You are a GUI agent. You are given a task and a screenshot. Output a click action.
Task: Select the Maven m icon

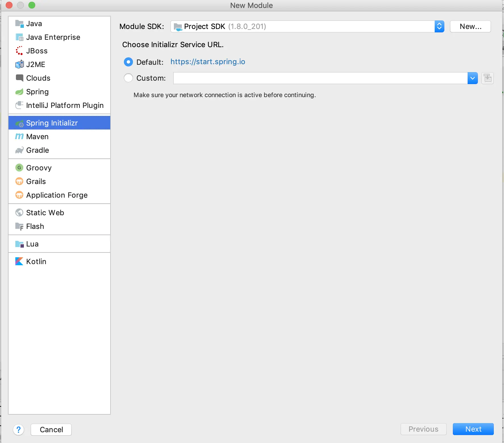(x=19, y=137)
